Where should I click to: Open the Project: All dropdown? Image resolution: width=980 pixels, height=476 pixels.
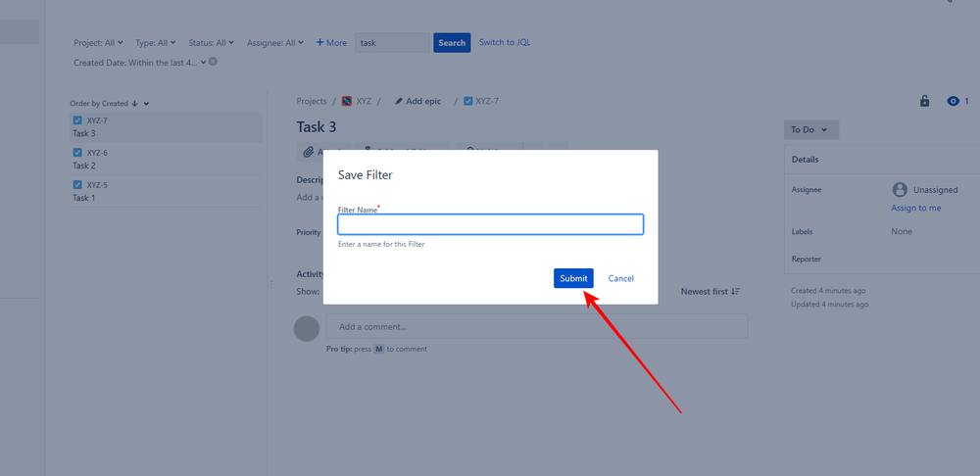(98, 42)
